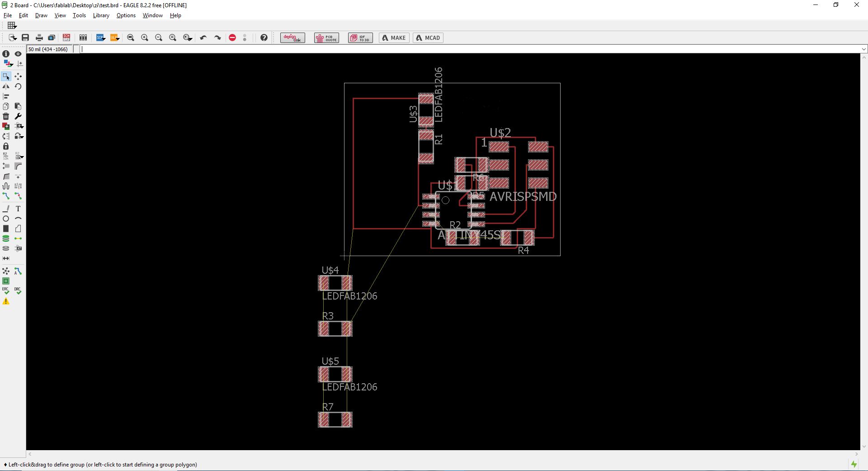Click the PCB Quote button

(326, 38)
